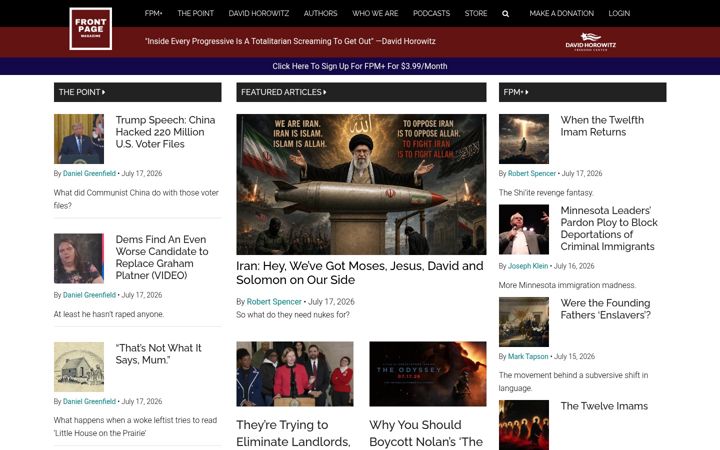This screenshot has width=720, height=450.
Task: Click "The Shi'ite revenge fantasy" excerpt
Action: point(546,193)
